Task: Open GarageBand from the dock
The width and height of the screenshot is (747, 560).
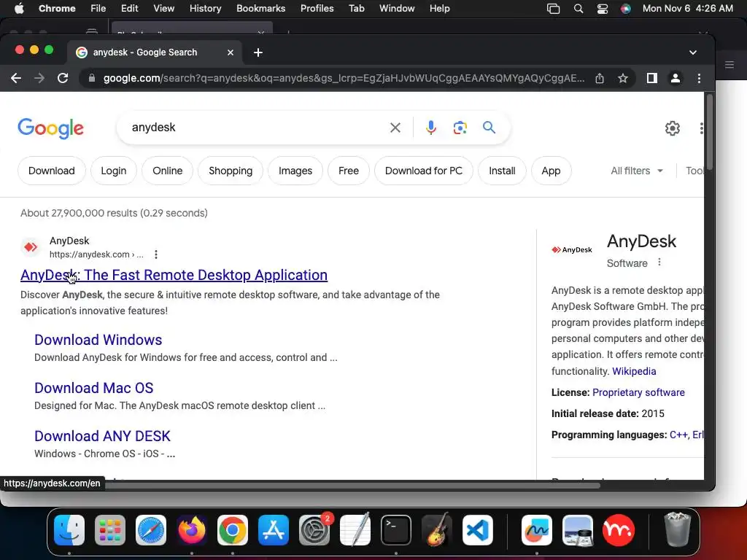Action: coord(437,530)
